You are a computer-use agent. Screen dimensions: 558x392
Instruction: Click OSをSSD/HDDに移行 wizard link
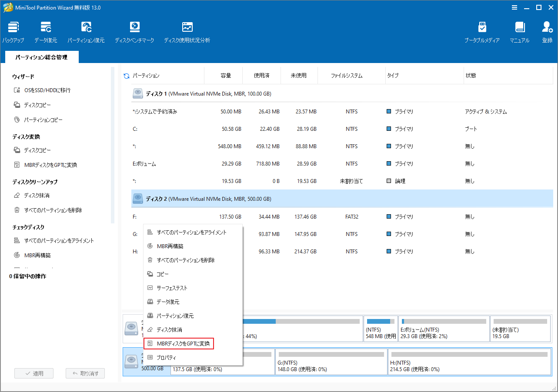47,90
